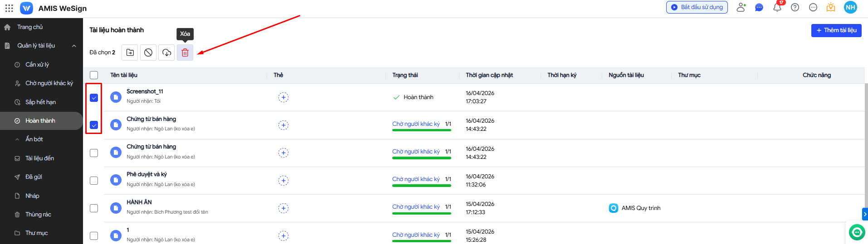
Task: Uncheck the Screenshot_11 row checkbox
Action: pos(94,98)
